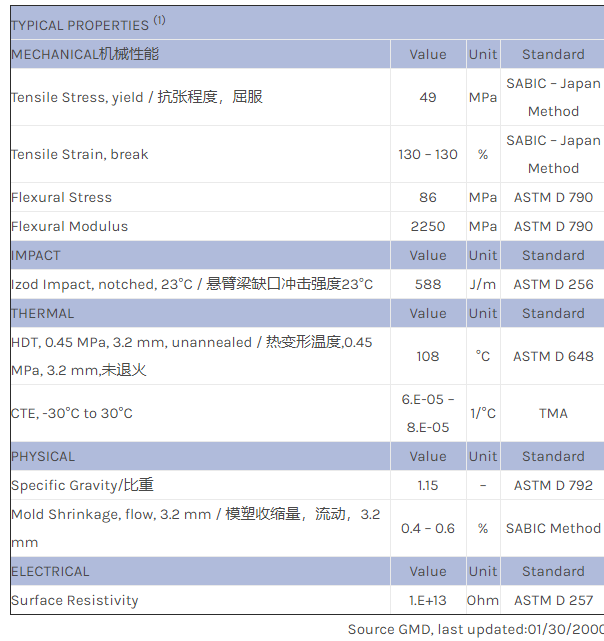Select the Tensile Stress value 49
Screen dimensions: 604x641
[428, 97]
